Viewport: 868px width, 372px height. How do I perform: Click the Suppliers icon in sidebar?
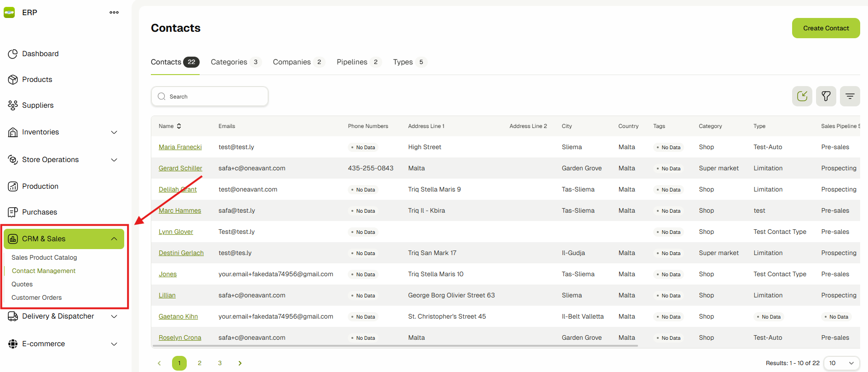[x=13, y=105]
